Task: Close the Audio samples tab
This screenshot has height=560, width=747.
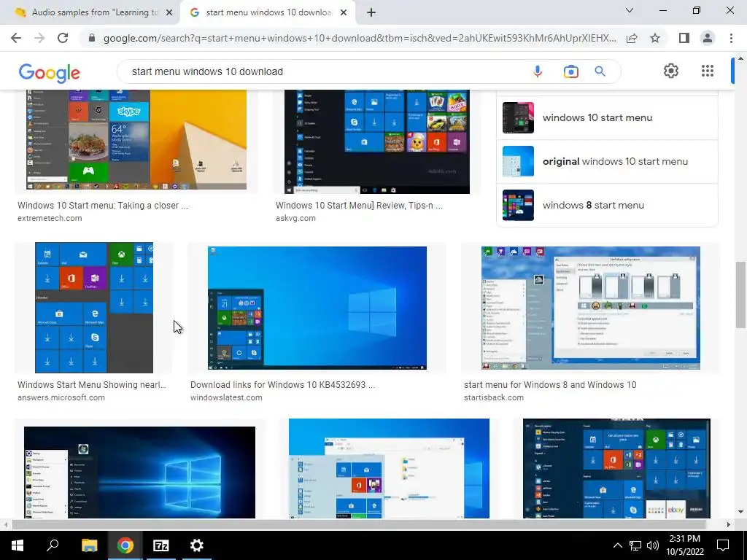Action: [x=169, y=13]
